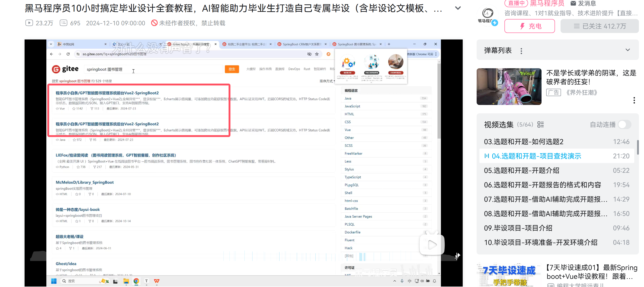This screenshot has height=287, width=644.
Task: Bookmark the page with the star icon
Action: pos(317,54)
